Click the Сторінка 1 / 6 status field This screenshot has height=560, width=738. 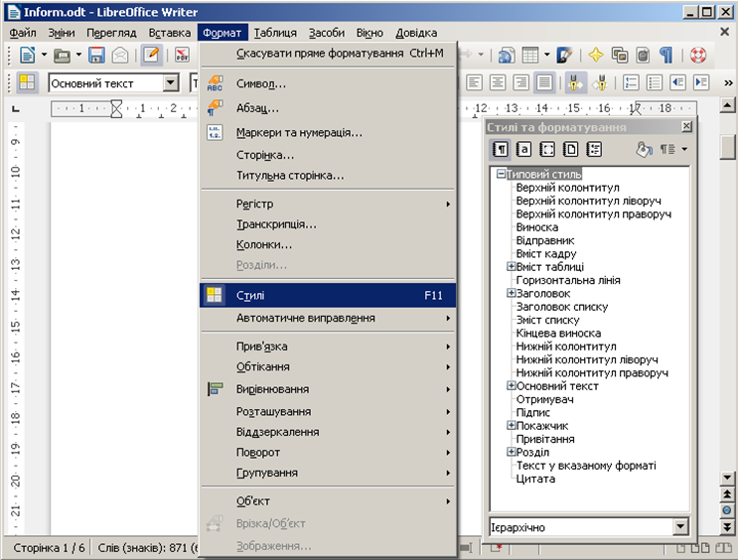pos(49,548)
